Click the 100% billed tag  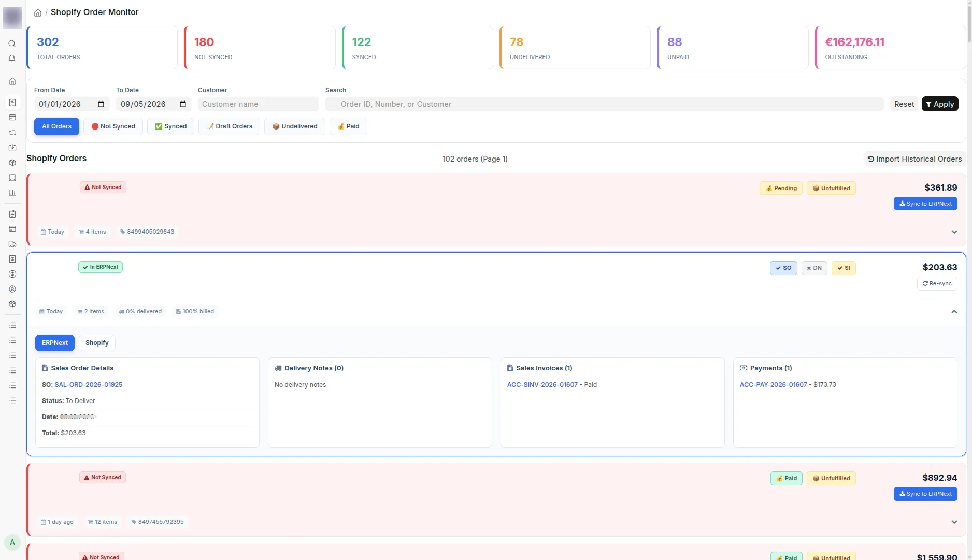tap(195, 311)
